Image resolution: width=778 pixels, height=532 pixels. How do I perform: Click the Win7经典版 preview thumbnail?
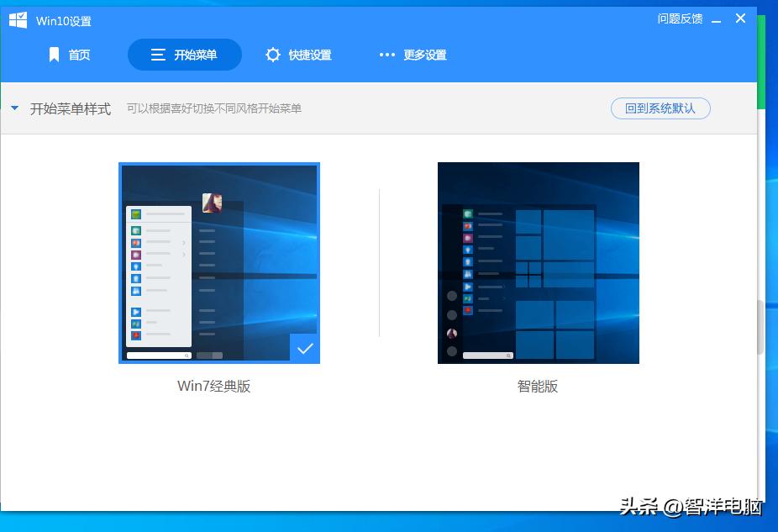pyautogui.click(x=218, y=262)
